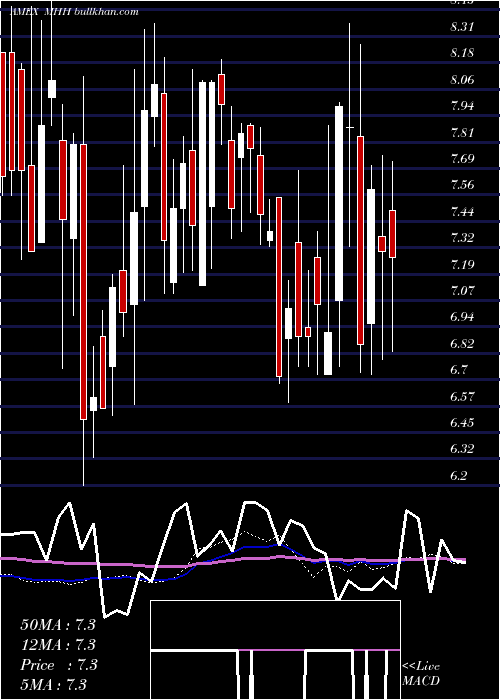Select the 7.81 price axis label

pyautogui.click(x=462, y=133)
